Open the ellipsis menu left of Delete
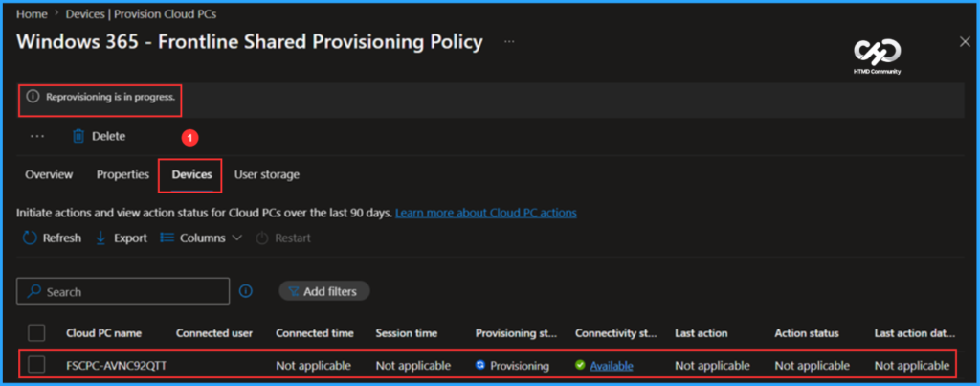 (37, 136)
